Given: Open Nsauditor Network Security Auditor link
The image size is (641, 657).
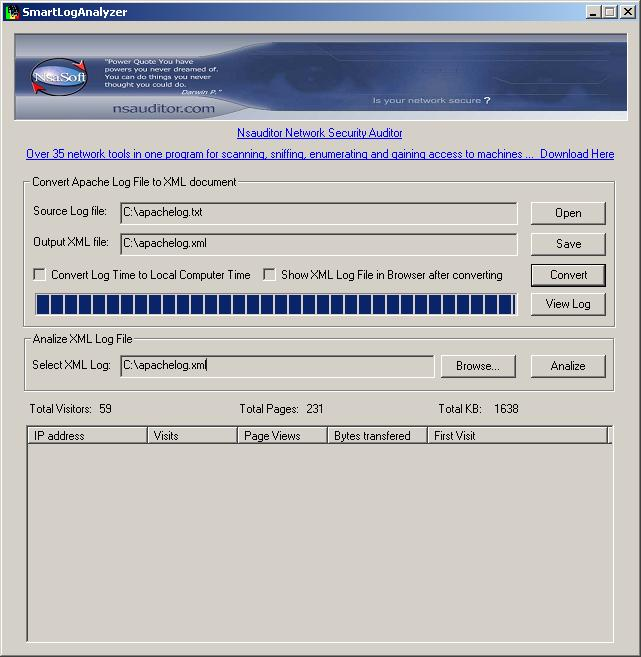Looking at the screenshot, I should 319,133.
